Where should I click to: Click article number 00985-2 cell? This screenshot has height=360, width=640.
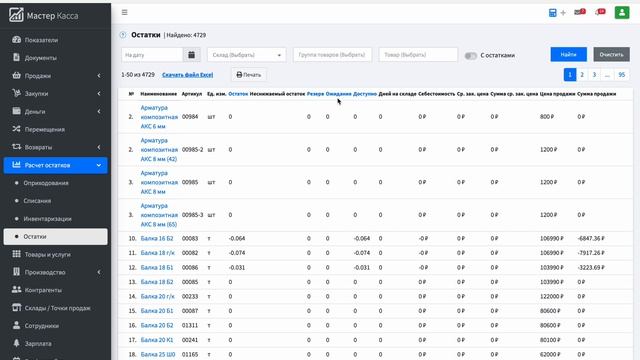pyautogui.click(x=193, y=149)
